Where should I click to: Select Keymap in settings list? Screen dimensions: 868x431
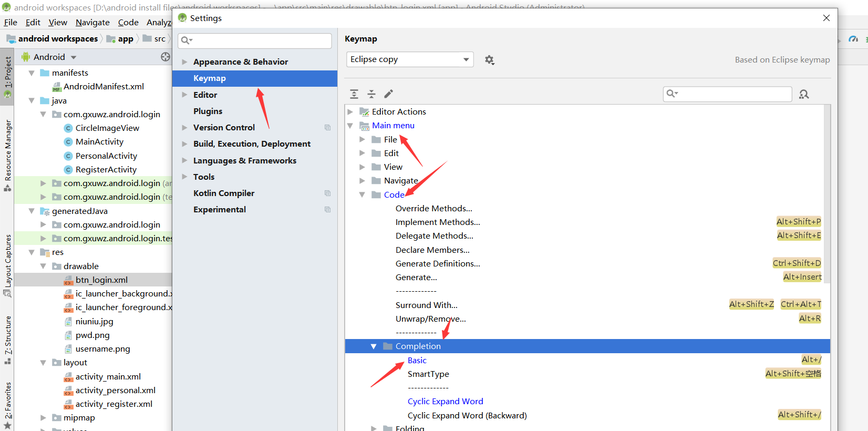tap(255, 78)
